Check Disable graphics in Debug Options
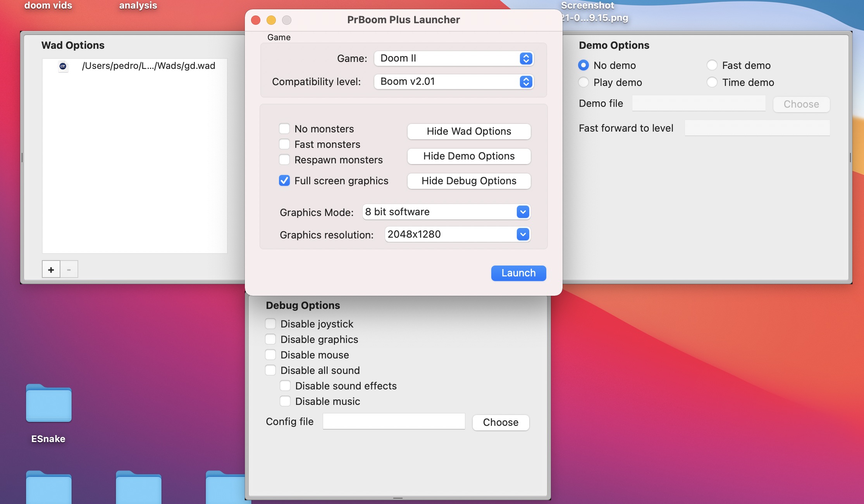The image size is (864, 504). tap(270, 339)
